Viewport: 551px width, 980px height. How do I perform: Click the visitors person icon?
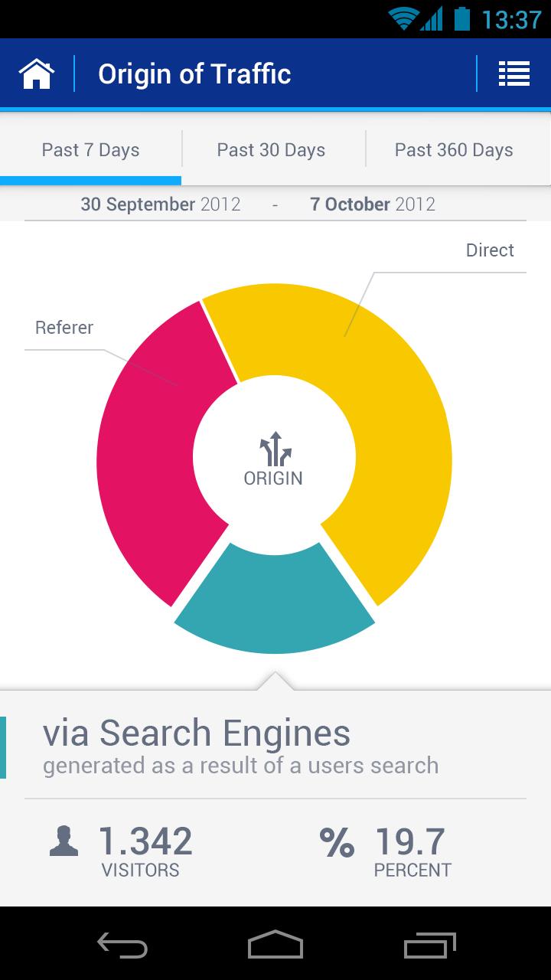click(x=66, y=840)
